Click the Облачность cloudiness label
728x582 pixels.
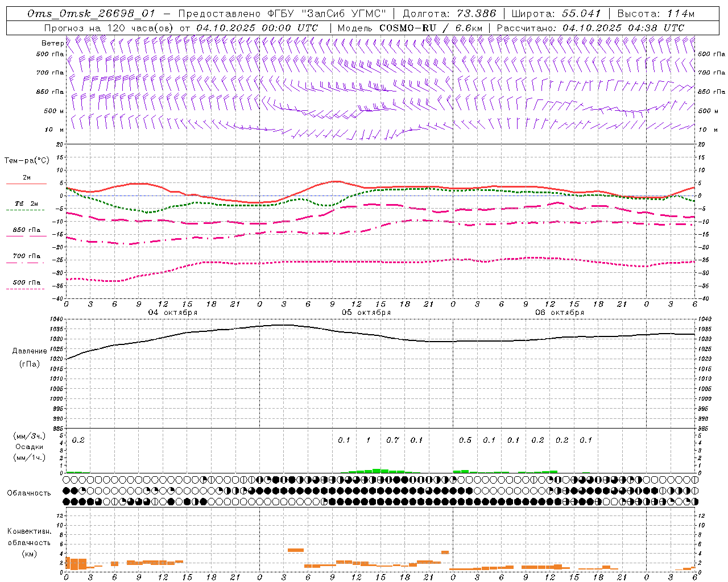[29, 493]
